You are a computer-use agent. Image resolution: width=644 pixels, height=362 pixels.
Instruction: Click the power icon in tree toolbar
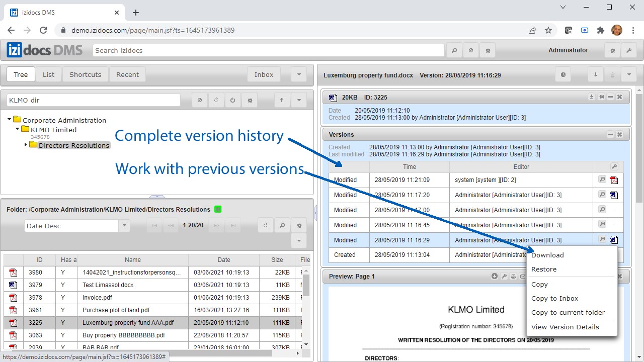[x=233, y=100]
